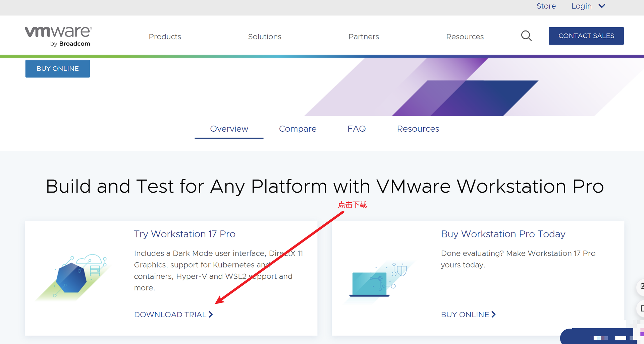Open the search magnifier icon
Screen dimensions: 644x344
pyautogui.click(x=526, y=36)
